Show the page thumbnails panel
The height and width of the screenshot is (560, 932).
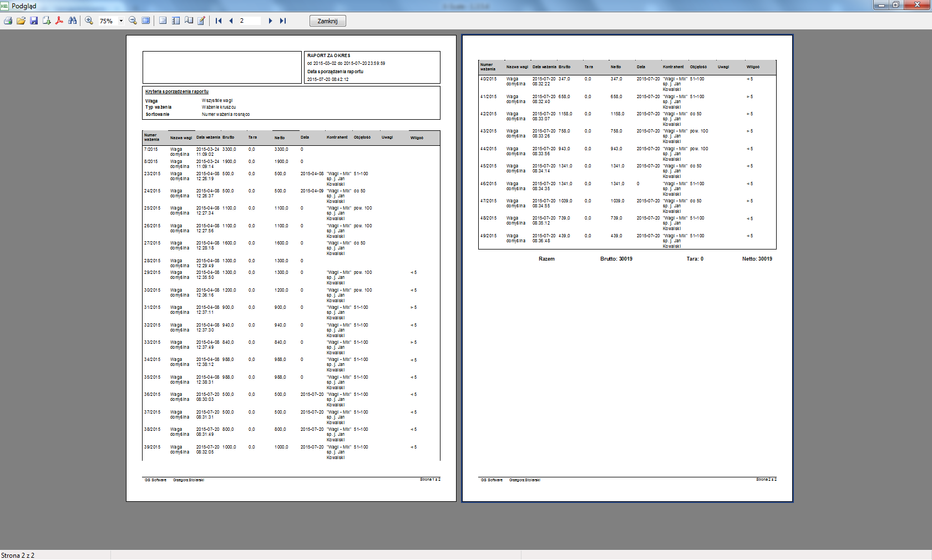pos(176,21)
